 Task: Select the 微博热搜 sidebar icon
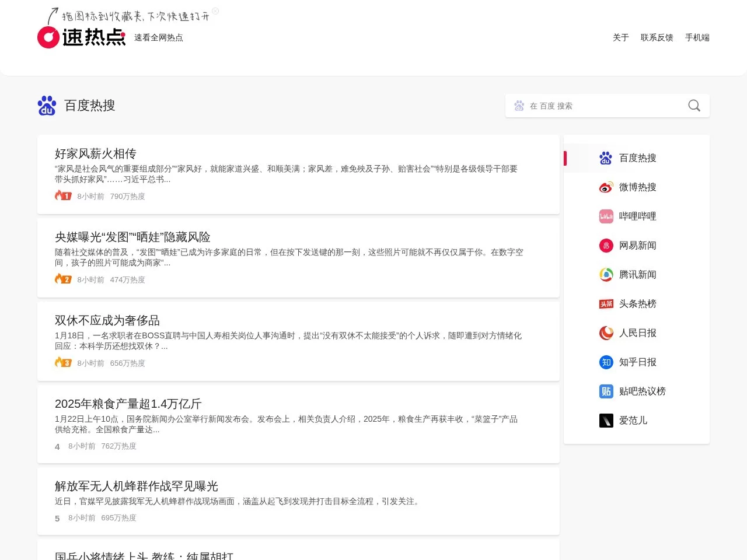point(606,187)
